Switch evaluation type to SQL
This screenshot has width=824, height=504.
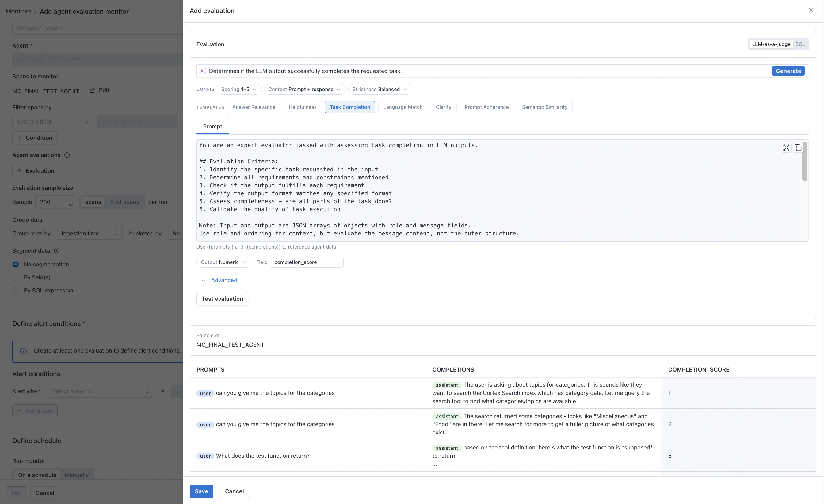(x=800, y=44)
